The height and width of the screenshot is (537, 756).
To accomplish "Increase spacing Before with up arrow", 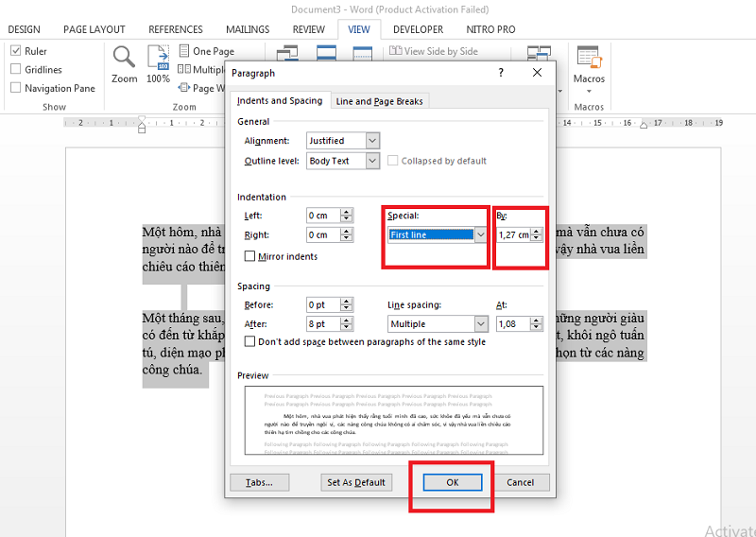I will (x=346, y=302).
